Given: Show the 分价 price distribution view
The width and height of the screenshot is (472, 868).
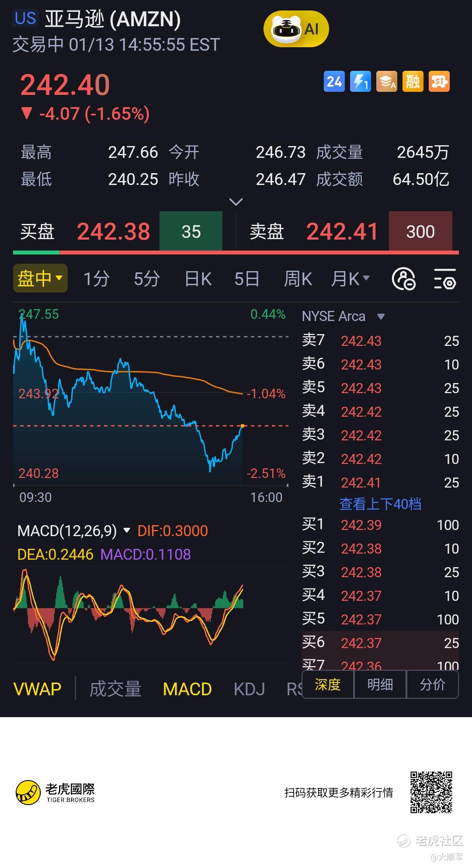Looking at the screenshot, I should pos(433,684).
